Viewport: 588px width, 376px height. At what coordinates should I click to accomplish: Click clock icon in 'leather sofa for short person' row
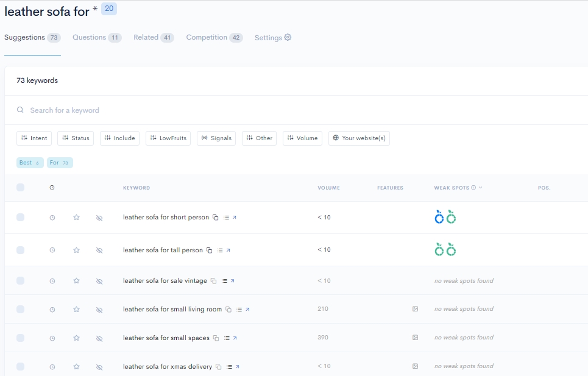click(x=52, y=218)
